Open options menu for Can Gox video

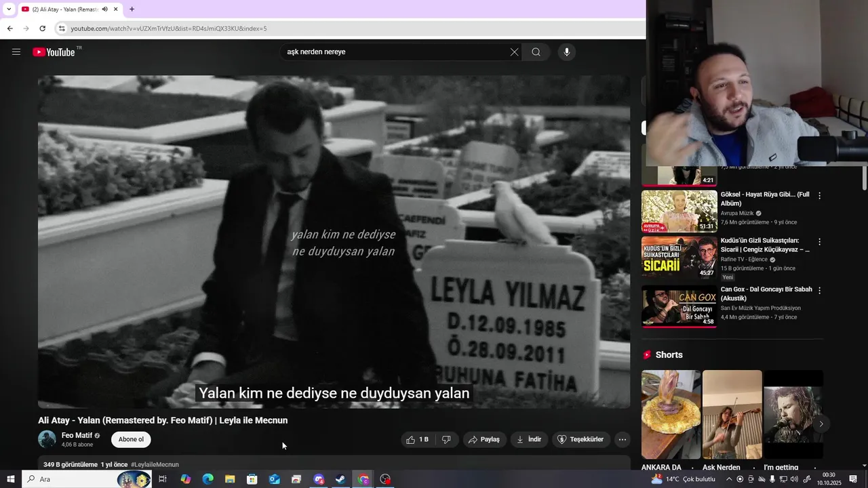point(819,290)
